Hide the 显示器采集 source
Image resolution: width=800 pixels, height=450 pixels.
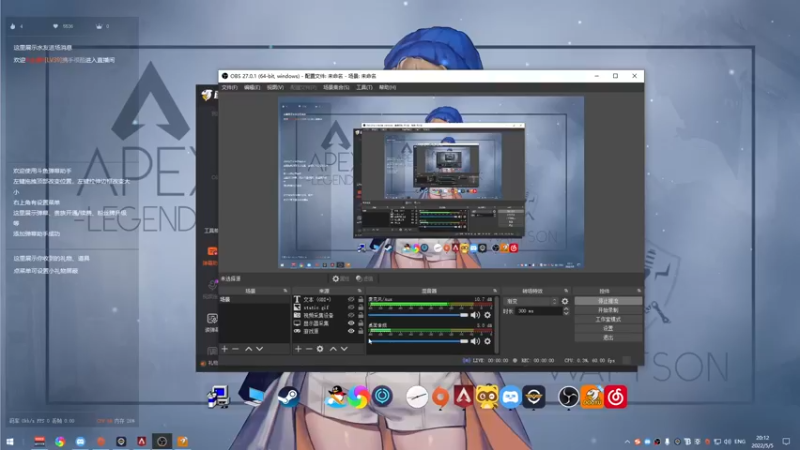click(351, 323)
